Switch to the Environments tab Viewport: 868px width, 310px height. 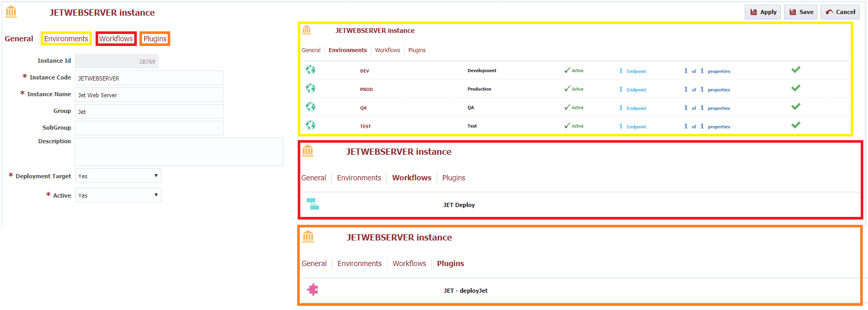(x=66, y=39)
